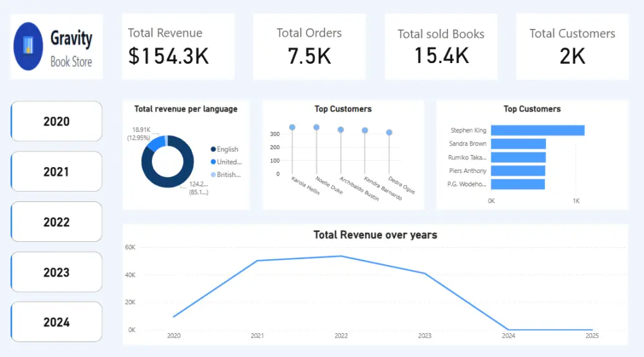
Task: Click the United... legend color marker
Action: pyautogui.click(x=213, y=162)
